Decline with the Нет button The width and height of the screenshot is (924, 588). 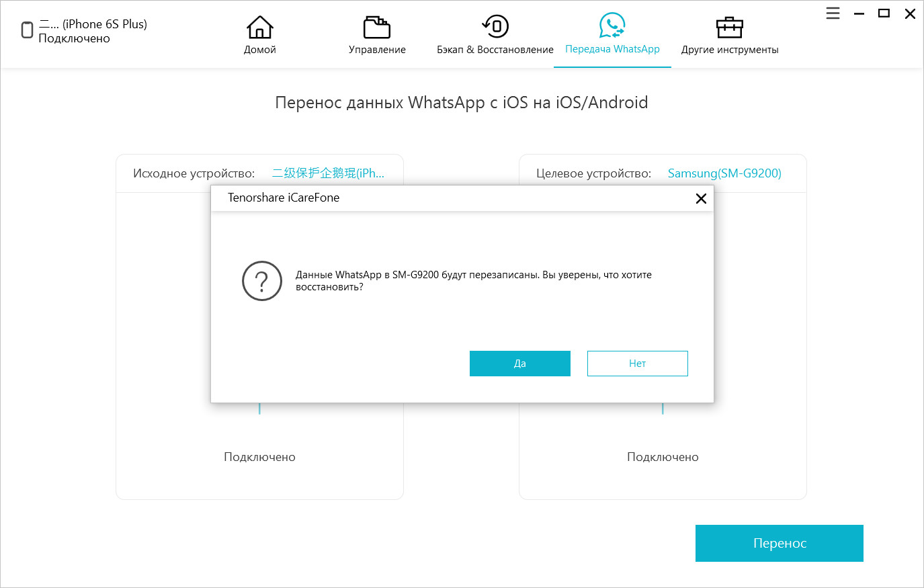click(x=638, y=364)
